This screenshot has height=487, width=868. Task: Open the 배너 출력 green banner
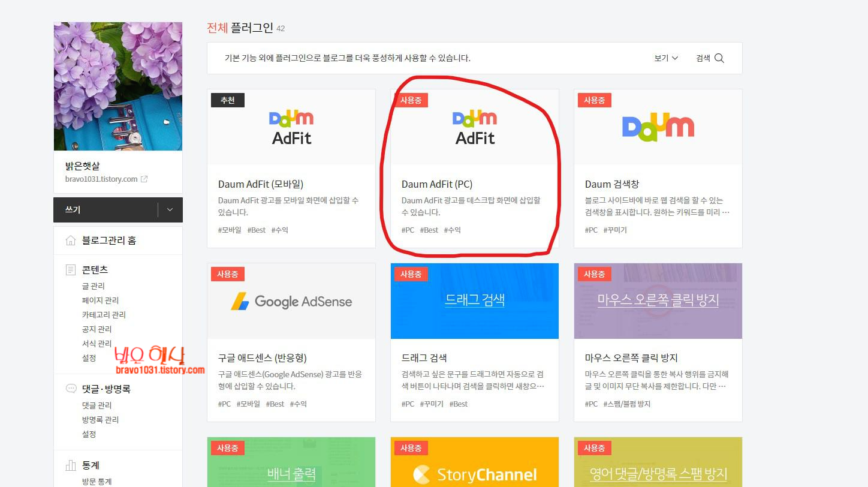pos(291,462)
